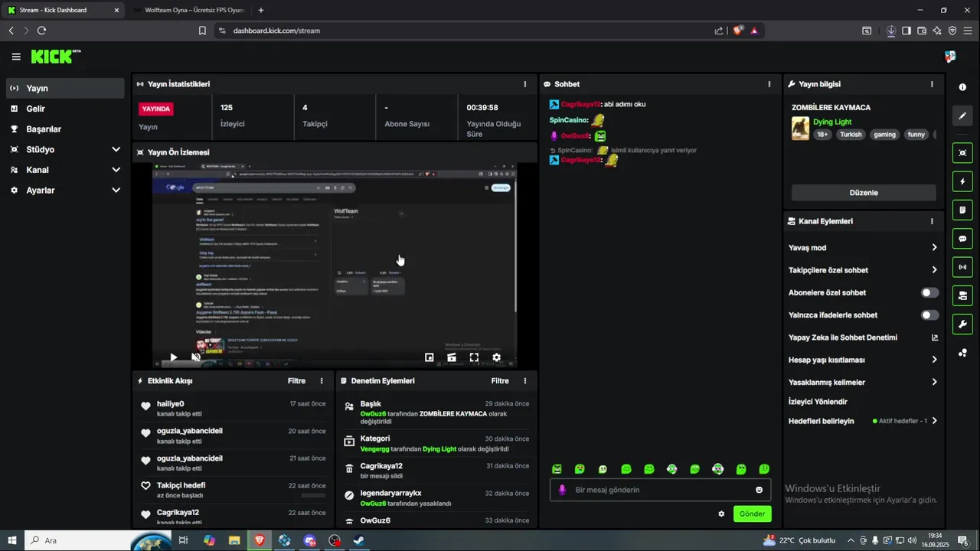Screen dimensions: 980x551
Task: Open Yasaklanmış kelimeler options
Action: [863, 382]
